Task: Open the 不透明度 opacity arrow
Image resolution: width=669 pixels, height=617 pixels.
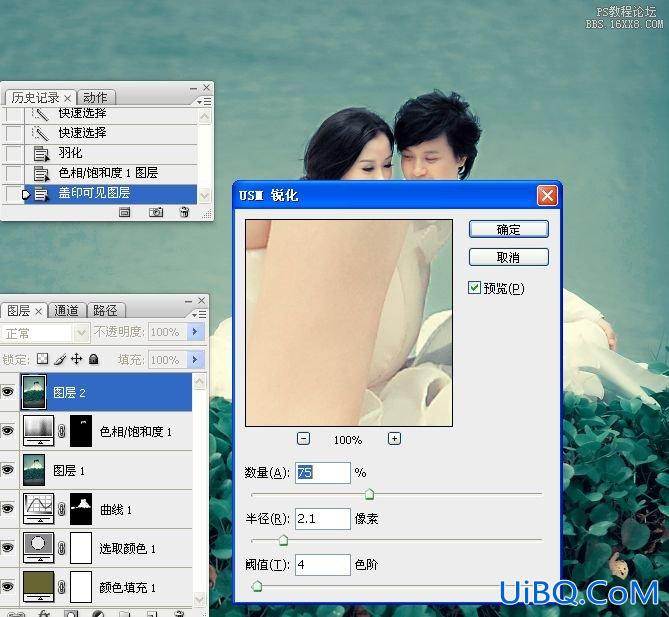Action: pos(195,332)
